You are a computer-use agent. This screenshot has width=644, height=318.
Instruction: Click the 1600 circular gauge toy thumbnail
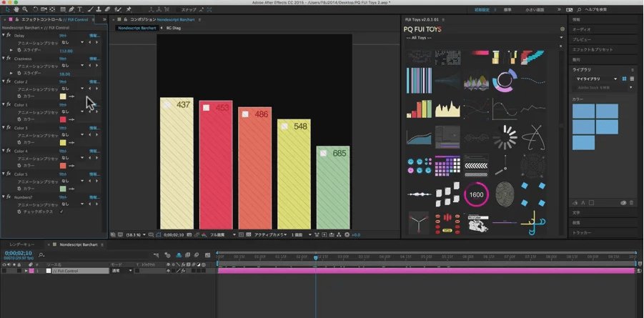pos(477,194)
